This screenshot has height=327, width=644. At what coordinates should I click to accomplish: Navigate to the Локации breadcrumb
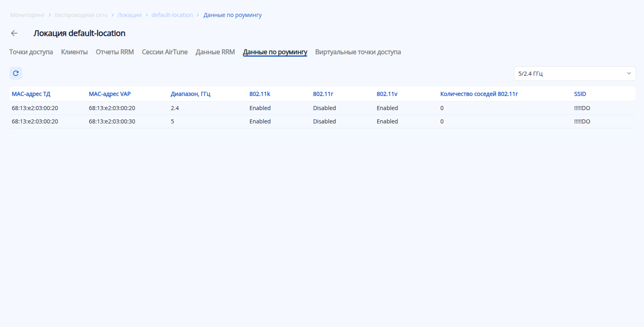(x=130, y=15)
